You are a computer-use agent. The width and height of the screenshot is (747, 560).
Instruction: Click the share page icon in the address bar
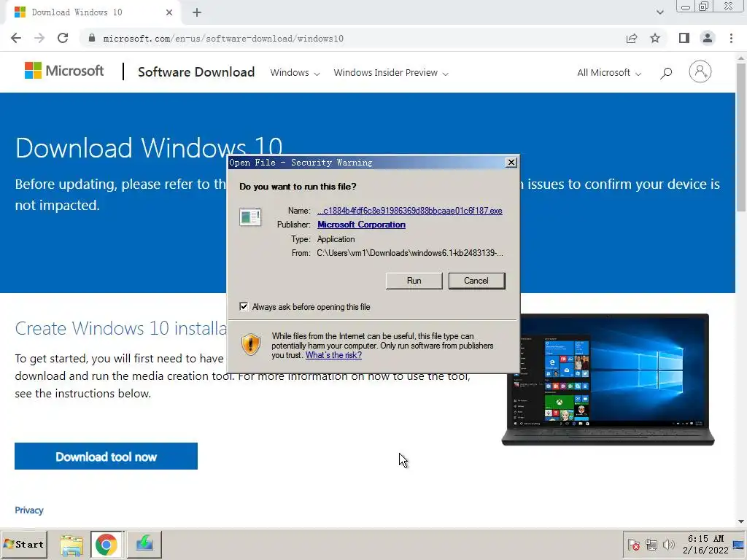tap(632, 38)
